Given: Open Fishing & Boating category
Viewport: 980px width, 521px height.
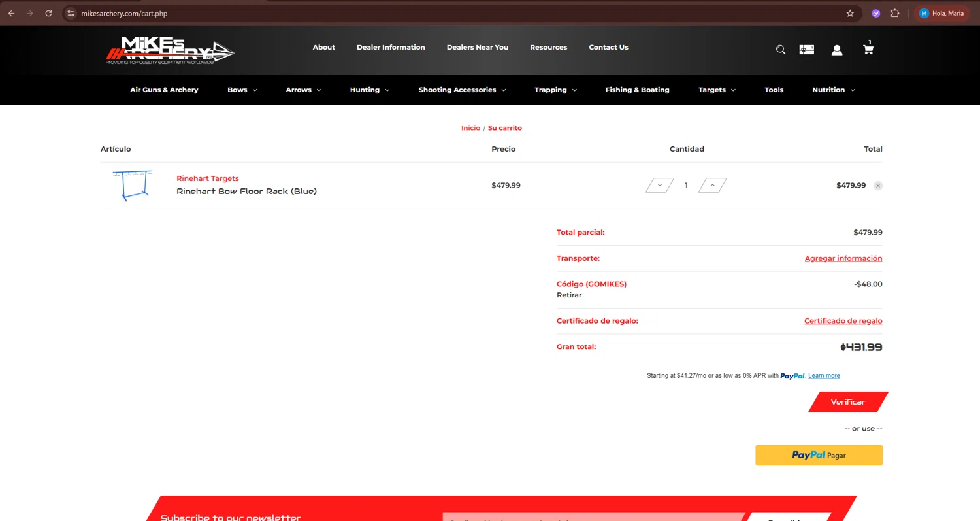Looking at the screenshot, I should point(637,90).
